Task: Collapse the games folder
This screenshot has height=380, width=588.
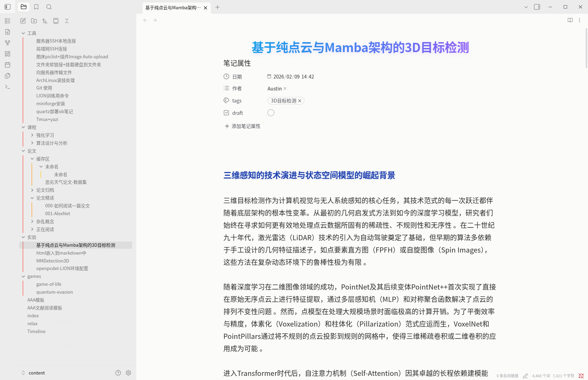Action: [23, 276]
